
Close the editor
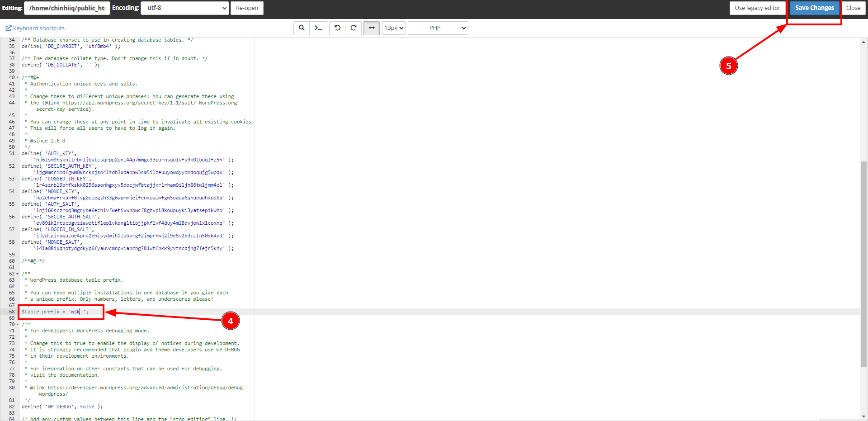tap(853, 8)
